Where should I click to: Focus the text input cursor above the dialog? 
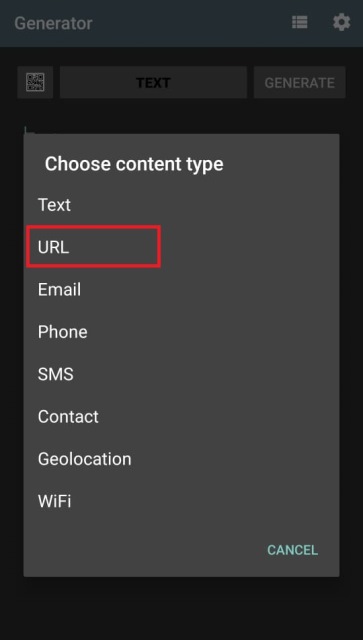(x=25, y=130)
